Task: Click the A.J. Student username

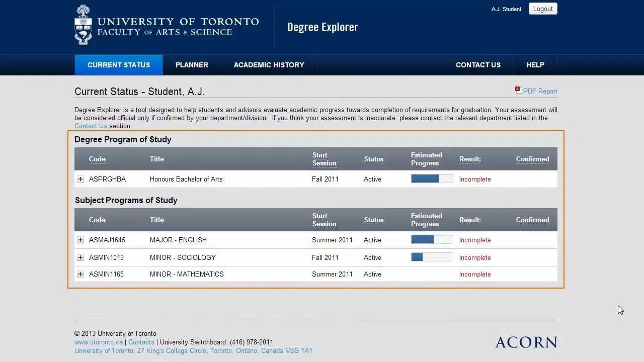Action: (x=506, y=9)
